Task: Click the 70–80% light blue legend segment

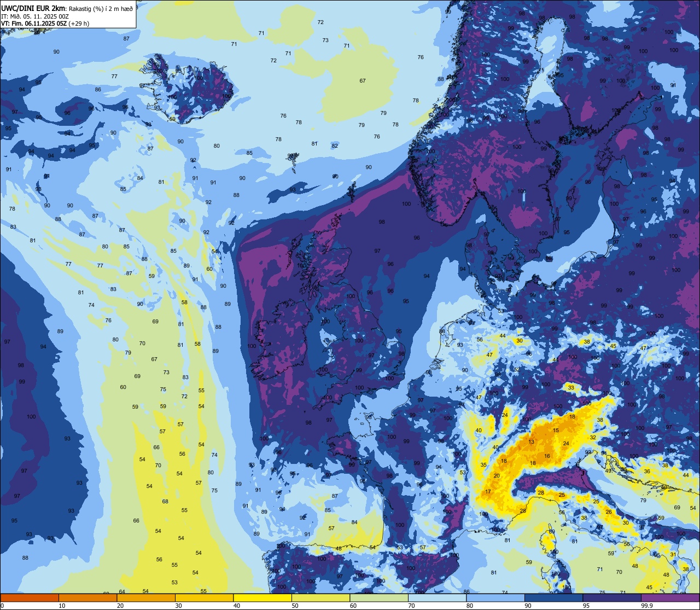Action: (437, 597)
